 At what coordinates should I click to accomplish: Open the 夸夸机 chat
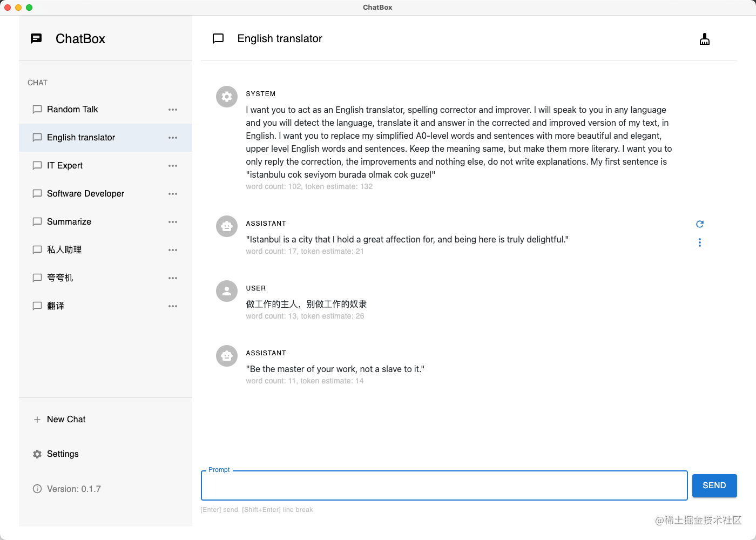click(x=106, y=278)
